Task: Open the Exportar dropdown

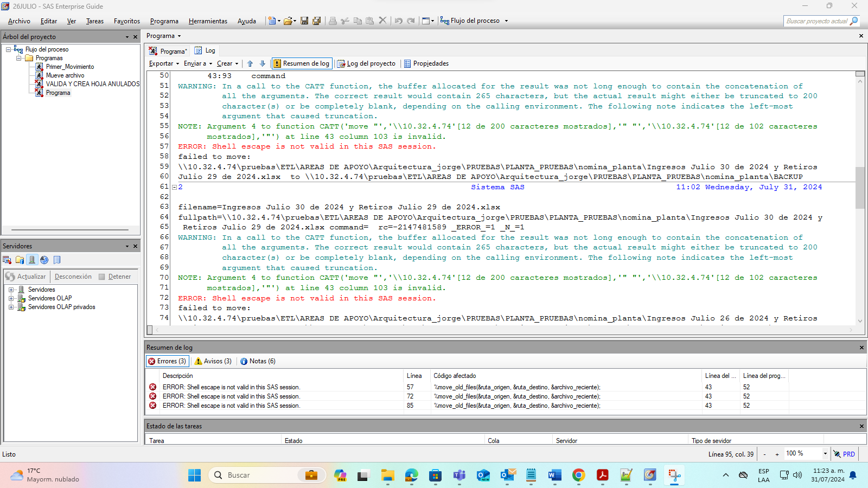Action: (x=163, y=63)
